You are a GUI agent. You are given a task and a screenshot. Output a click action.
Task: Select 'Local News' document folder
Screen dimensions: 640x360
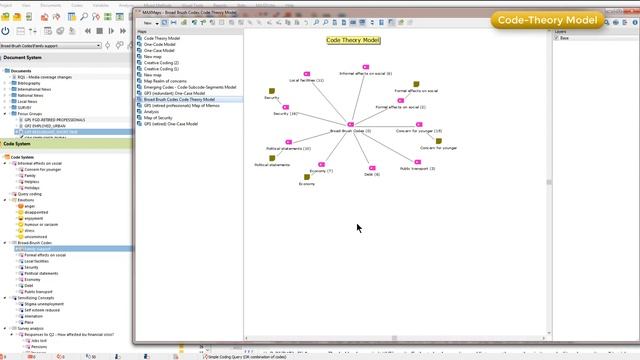pyautogui.click(x=27, y=101)
